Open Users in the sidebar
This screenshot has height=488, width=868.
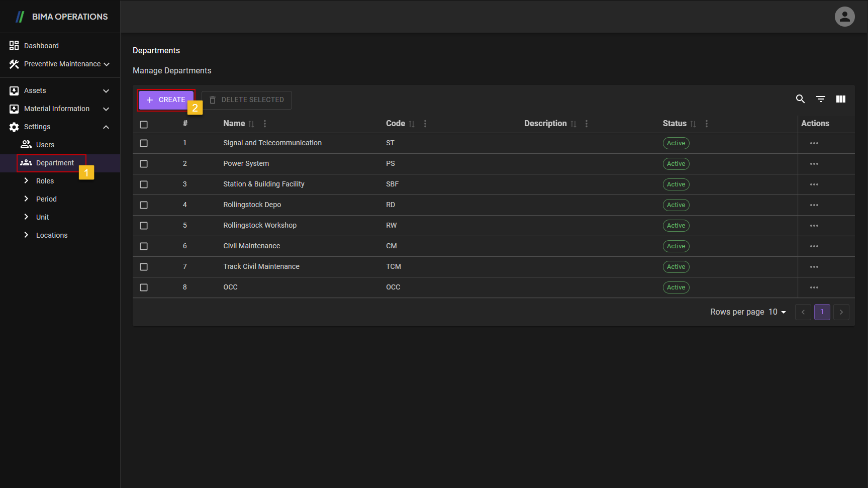click(45, 145)
